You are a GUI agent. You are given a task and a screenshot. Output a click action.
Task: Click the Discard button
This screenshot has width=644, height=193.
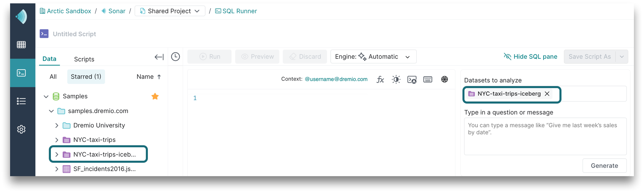click(x=305, y=56)
